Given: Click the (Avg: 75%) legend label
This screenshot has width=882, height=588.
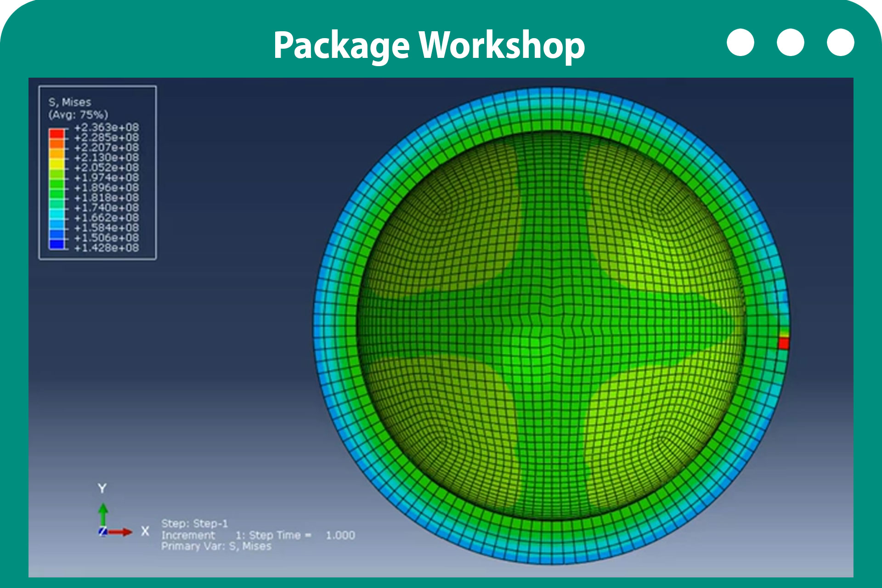Looking at the screenshot, I should tap(78, 114).
